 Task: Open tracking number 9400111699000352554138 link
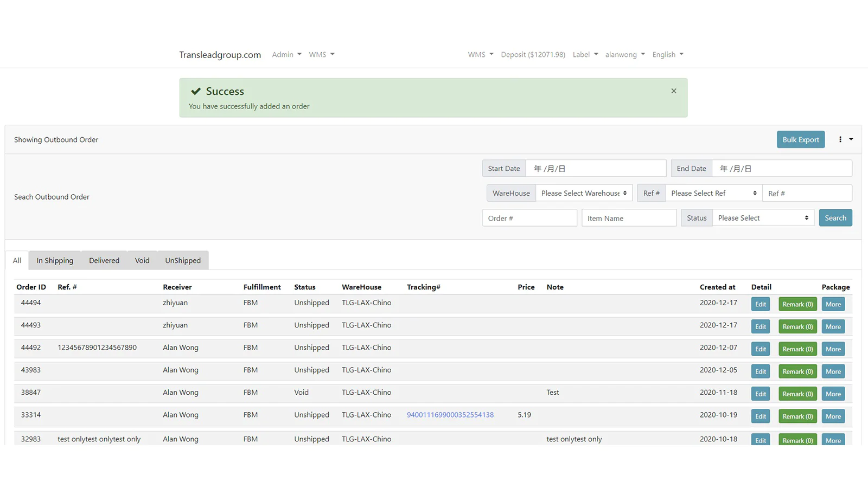(450, 415)
